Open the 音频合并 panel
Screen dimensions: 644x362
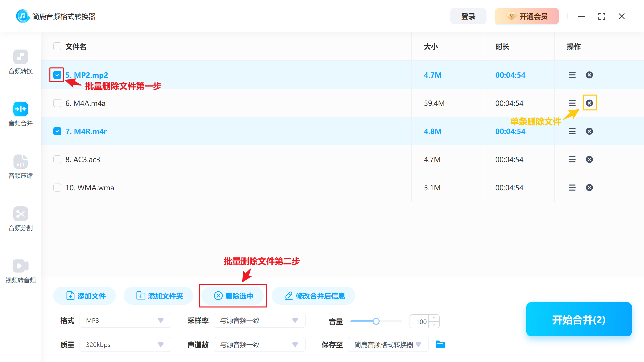(20, 114)
